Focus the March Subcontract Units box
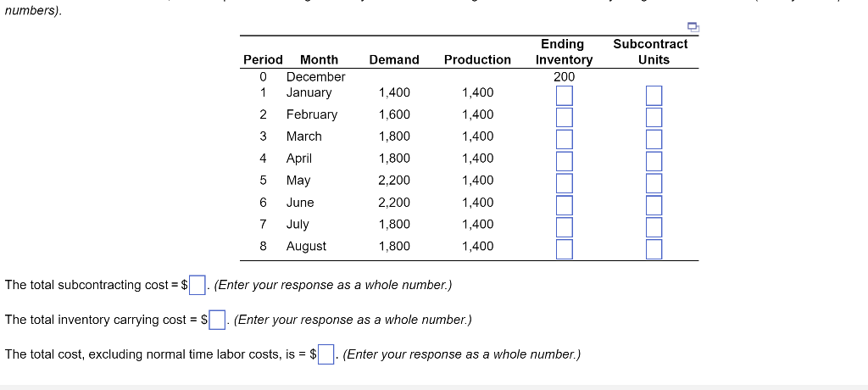868x390 pixels. coord(653,138)
